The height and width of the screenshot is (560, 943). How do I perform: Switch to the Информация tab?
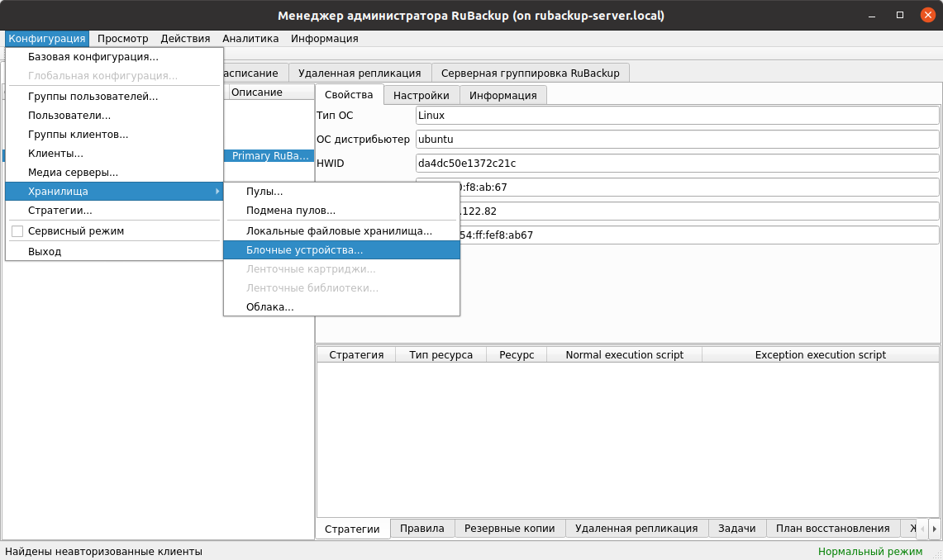(502, 95)
